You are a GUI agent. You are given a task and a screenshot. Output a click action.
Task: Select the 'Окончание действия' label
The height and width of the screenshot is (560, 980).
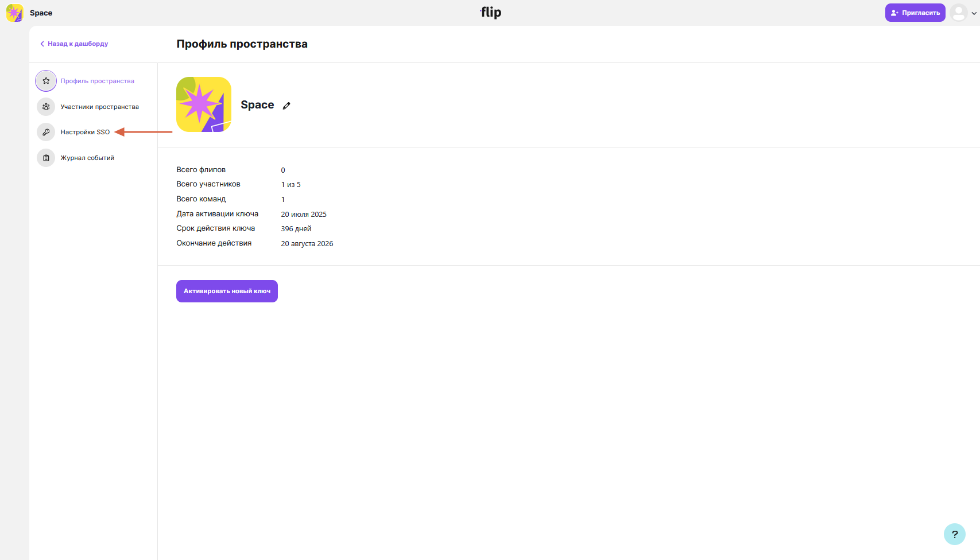pyautogui.click(x=214, y=243)
